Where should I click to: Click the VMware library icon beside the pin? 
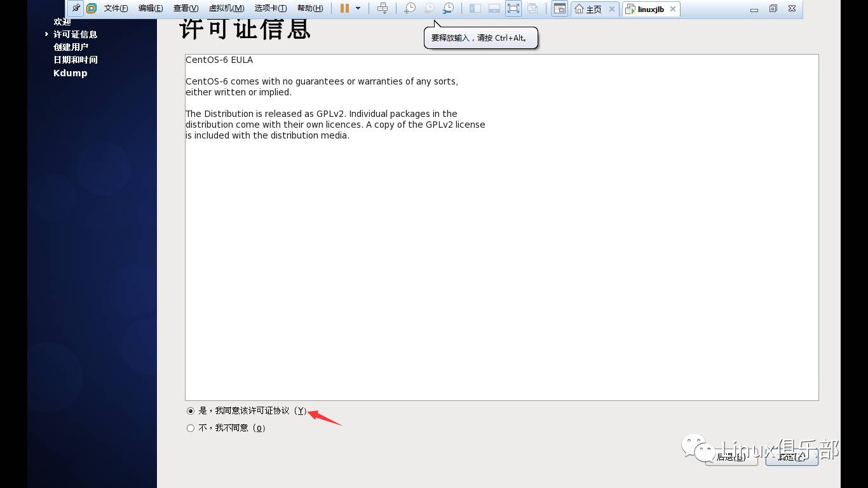tap(92, 8)
